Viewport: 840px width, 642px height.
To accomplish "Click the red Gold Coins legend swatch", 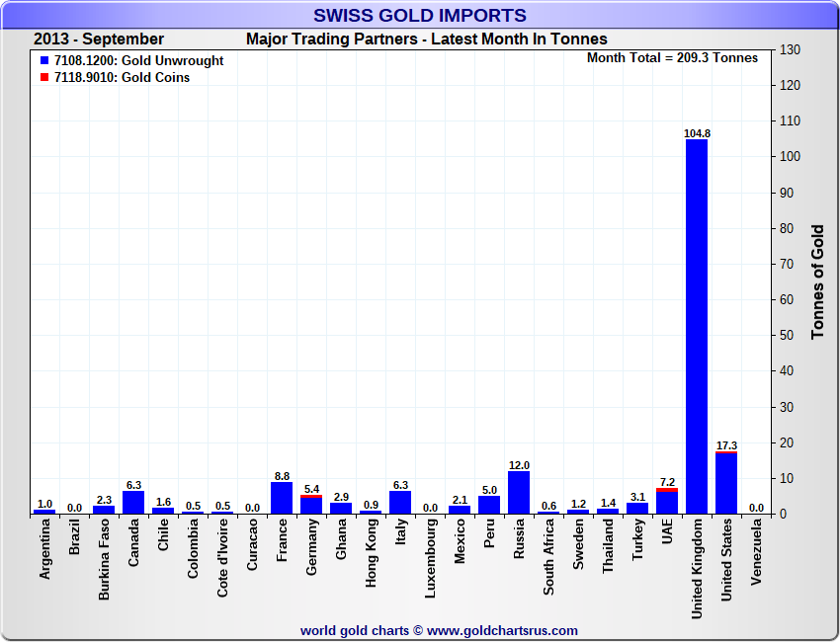I will click(44, 77).
